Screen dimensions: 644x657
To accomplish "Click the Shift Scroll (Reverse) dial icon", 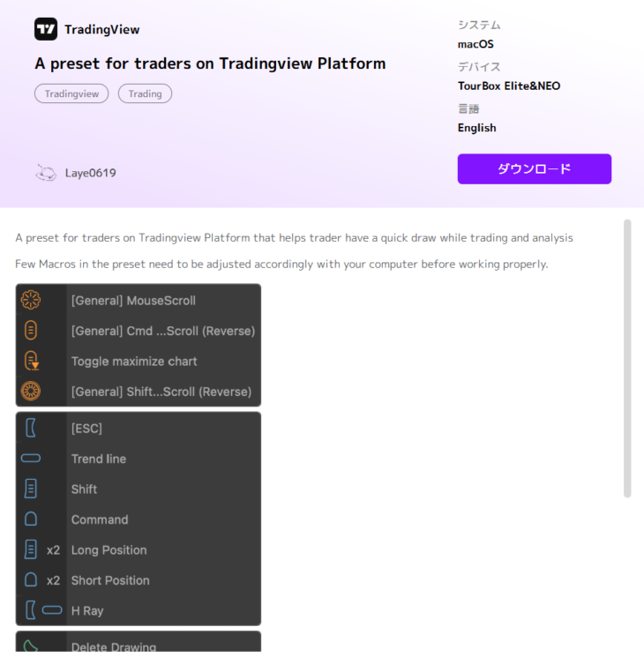I will [x=31, y=391].
